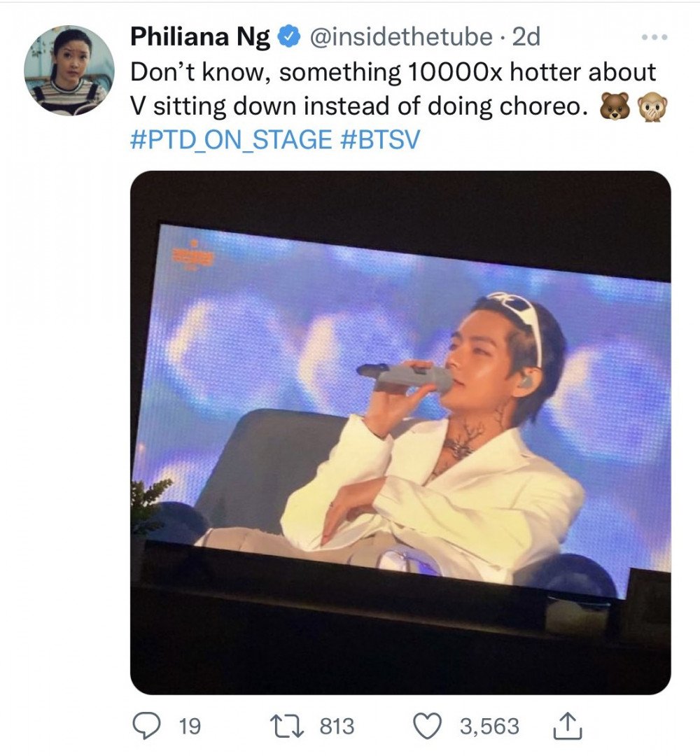700x756 pixels.
Task: Open Philiana Ng's profile avatar
Action: [69, 71]
